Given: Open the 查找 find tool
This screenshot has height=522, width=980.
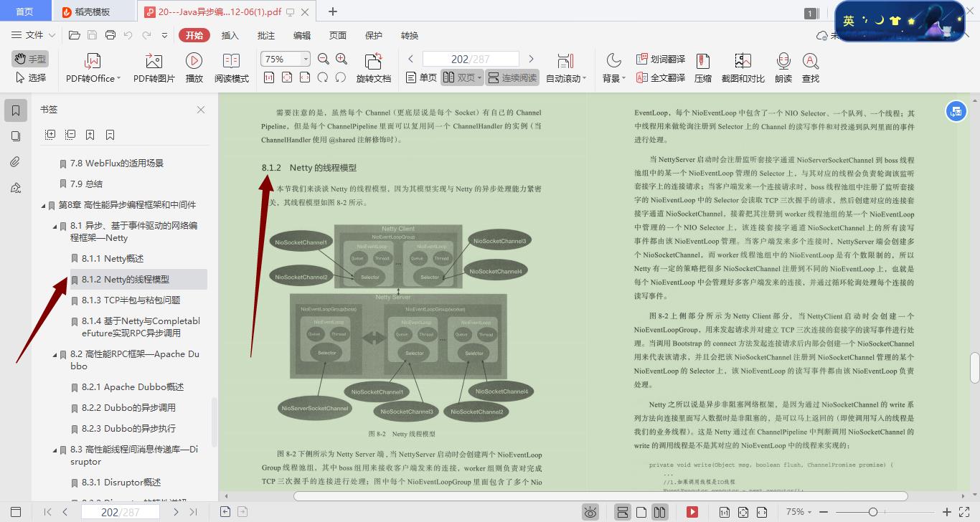Looking at the screenshot, I should point(811,68).
